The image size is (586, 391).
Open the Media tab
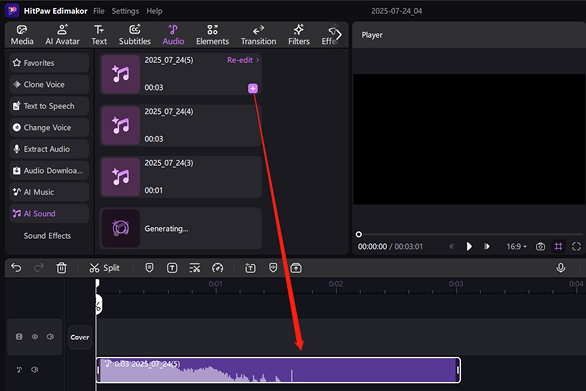click(22, 35)
